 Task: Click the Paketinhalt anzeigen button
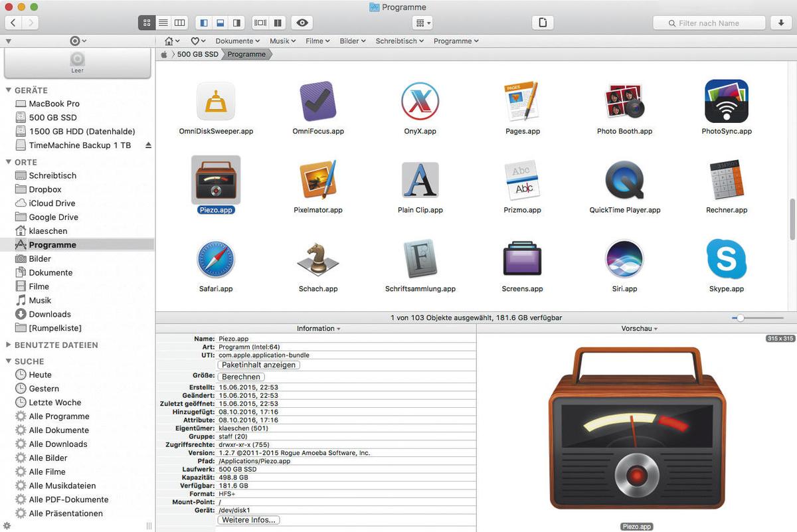pos(259,365)
